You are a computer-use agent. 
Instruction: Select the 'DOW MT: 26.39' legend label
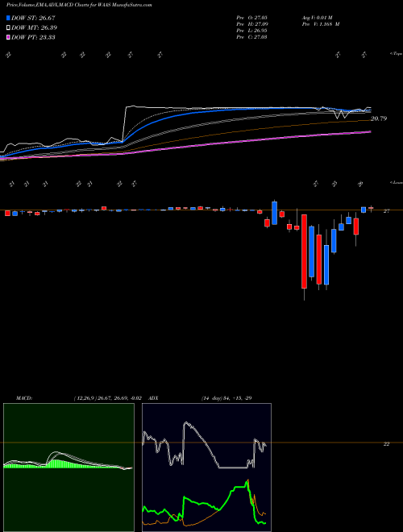point(34,27)
